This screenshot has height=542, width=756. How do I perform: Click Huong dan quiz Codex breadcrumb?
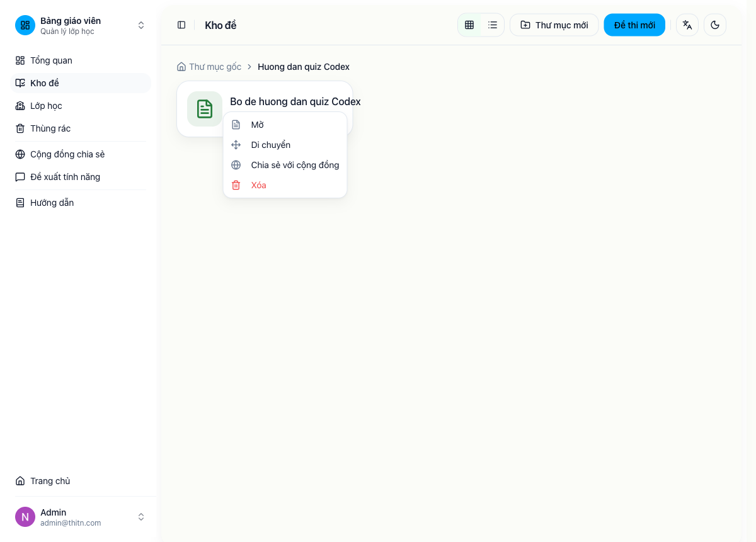304,67
